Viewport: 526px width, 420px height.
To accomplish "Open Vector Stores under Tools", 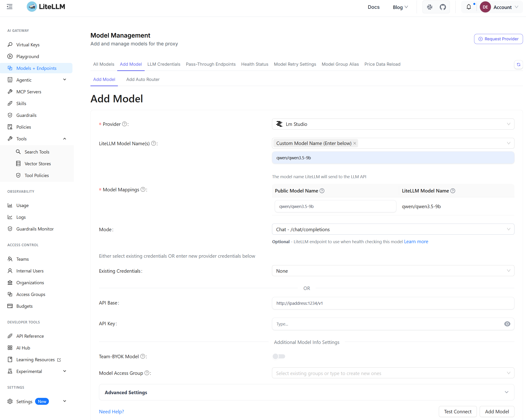I will click(x=38, y=164).
